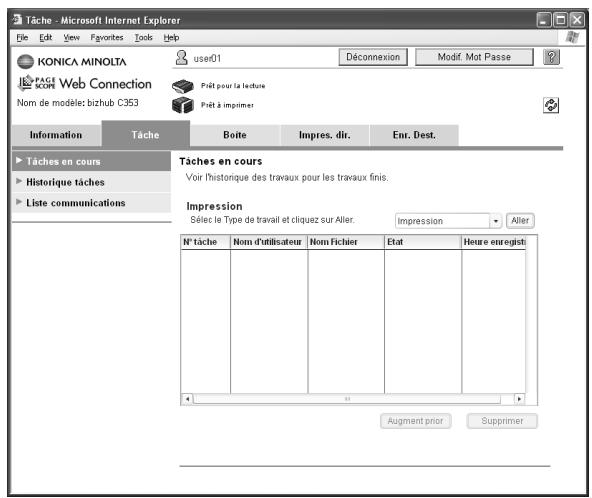The image size is (592, 498).
Task: Click the Modif. Mot Passe button
Action: (474, 57)
